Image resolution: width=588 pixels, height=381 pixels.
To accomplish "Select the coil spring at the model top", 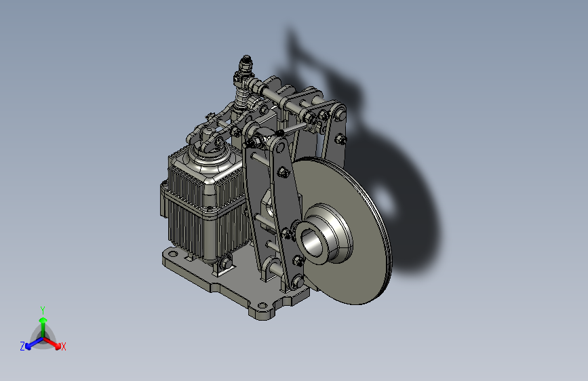I will [x=243, y=98].
